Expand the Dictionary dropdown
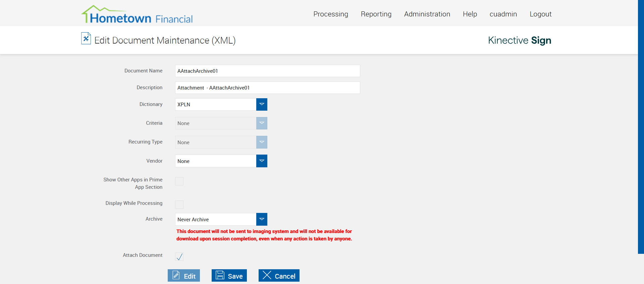The width and height of the screenshot is (644, 284). point(262,105)
